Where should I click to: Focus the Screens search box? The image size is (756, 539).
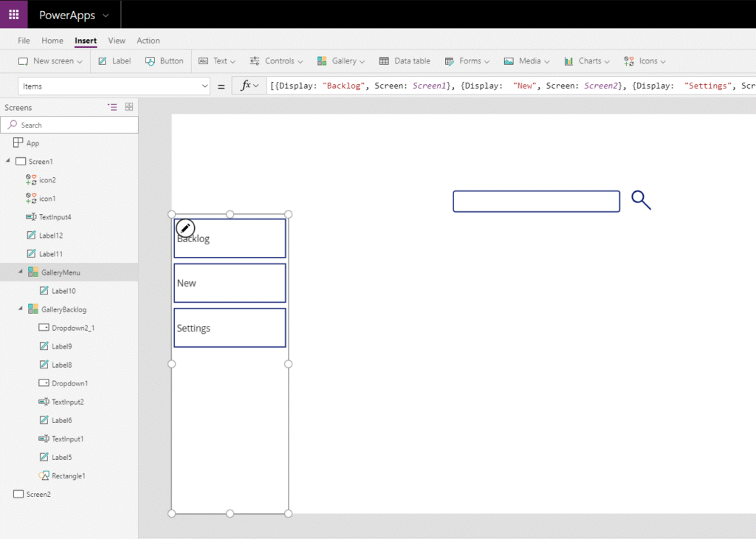tap(69, 125)
